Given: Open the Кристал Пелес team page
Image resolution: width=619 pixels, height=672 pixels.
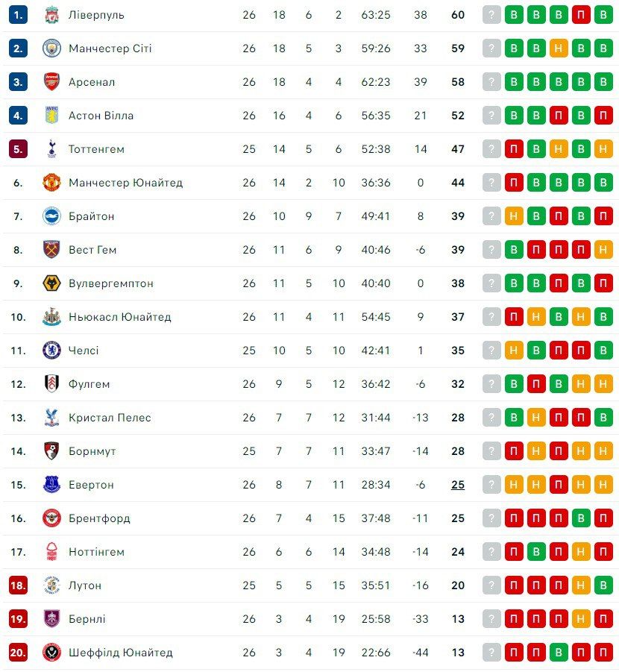Looking at the screenshot, I should (110, 418).
